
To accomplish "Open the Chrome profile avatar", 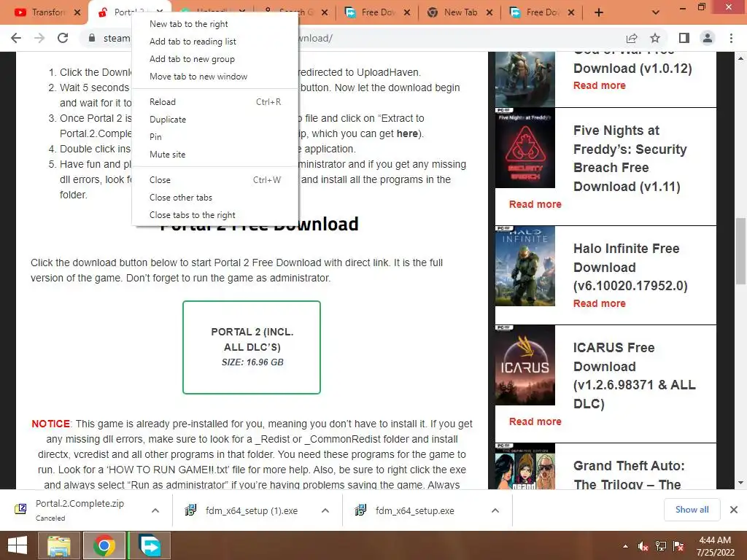I will (708, 38).
